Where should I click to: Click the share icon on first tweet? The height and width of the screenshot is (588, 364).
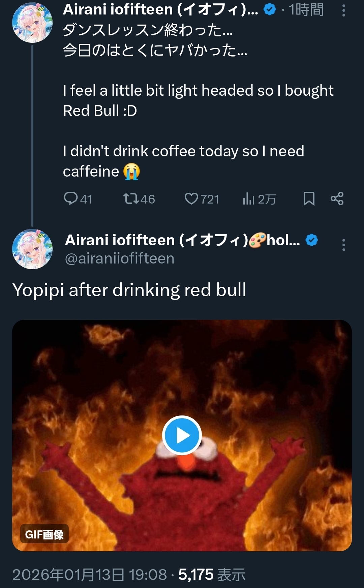(337, 198)
